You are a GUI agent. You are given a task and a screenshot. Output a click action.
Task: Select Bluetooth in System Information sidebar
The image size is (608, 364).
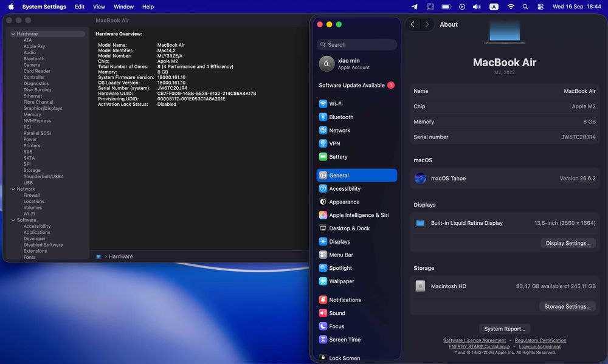[33, 59]
